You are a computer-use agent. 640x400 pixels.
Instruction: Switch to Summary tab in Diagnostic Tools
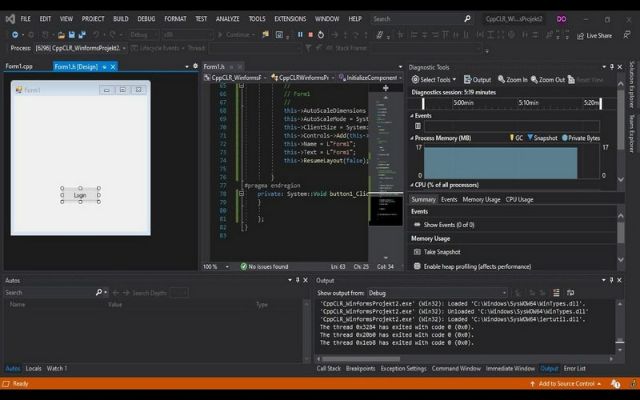pyautogui.click(x=423, y=200)
